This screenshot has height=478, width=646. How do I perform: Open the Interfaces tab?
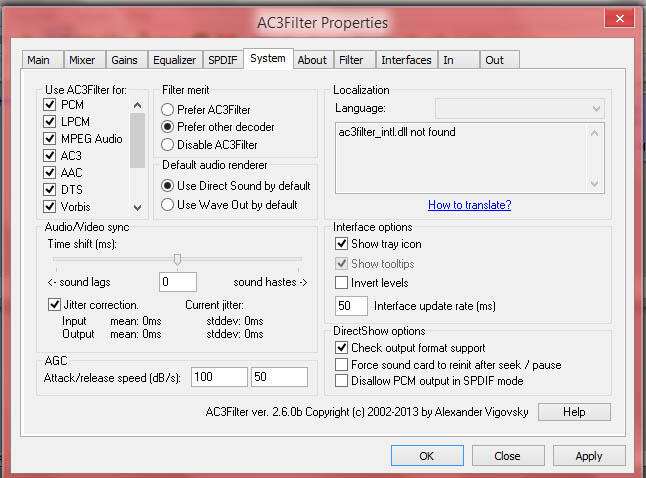(407, 60)
